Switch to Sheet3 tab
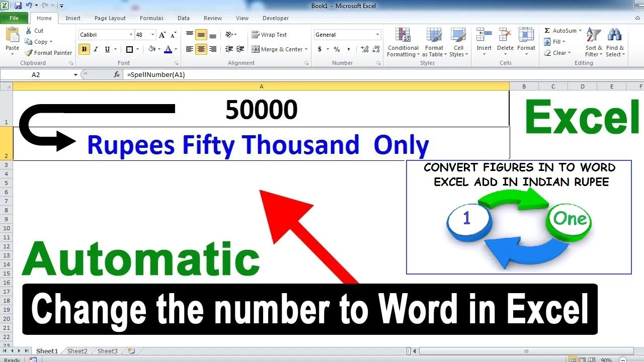 (108, 351)
